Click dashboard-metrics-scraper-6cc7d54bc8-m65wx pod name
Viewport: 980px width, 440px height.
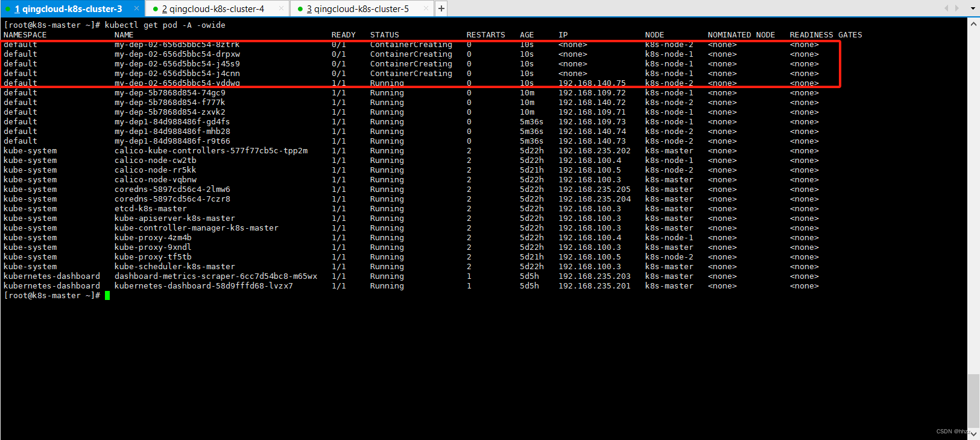click(216, 276)
